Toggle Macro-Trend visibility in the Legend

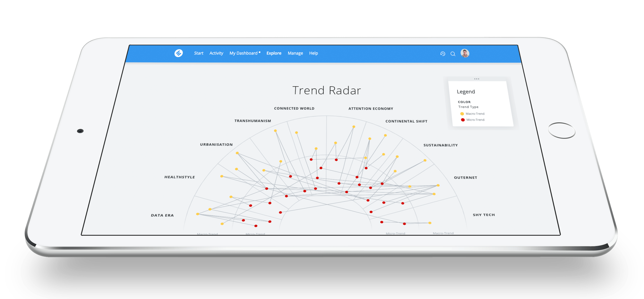click(x=475, y=113)
